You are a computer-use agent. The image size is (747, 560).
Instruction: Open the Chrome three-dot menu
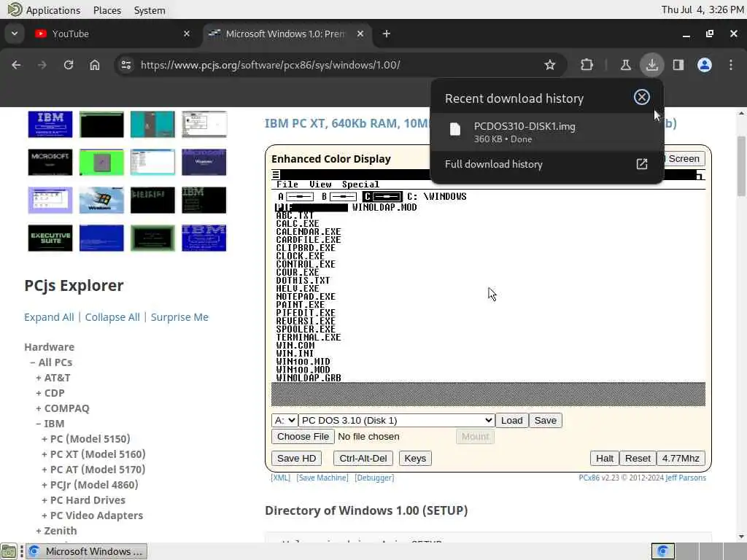(731, 65)
